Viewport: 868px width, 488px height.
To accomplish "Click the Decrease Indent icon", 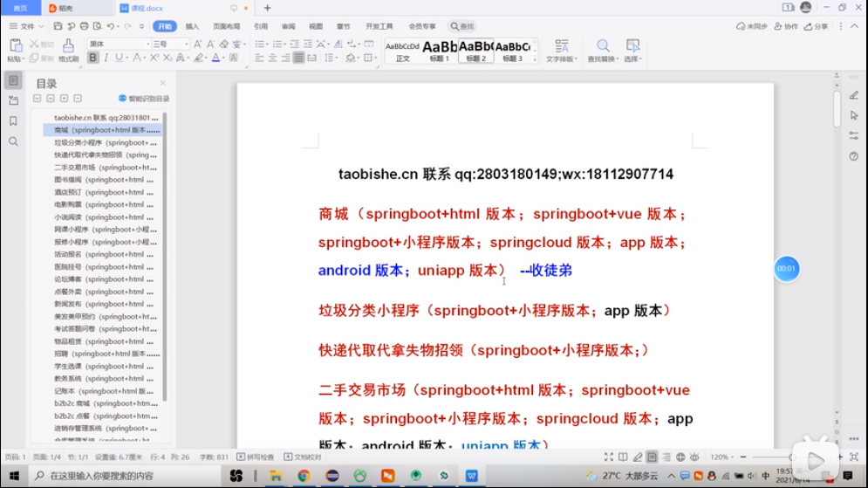I will tap(295, 44).
